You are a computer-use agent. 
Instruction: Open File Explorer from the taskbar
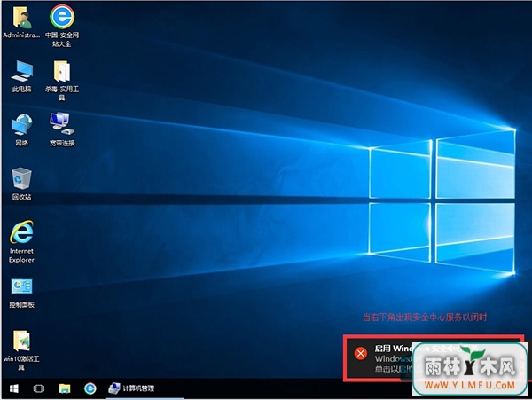tap(65, 388)
